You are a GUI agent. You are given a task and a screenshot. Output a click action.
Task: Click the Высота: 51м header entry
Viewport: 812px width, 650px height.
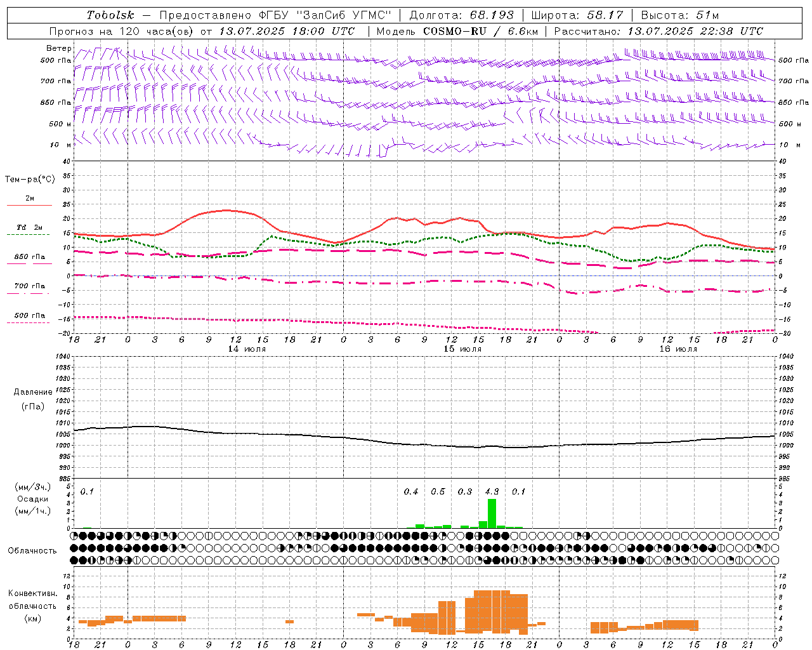pyautogui.click(x=679, y=15)
